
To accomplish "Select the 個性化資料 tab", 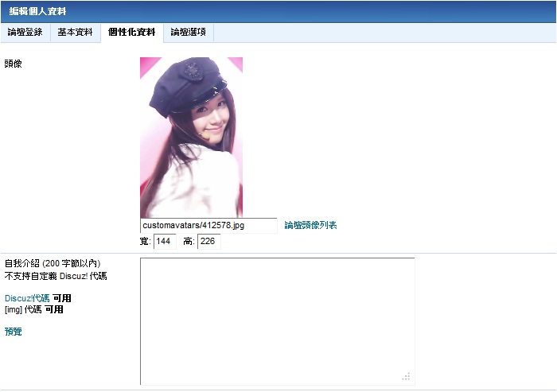I will 132,33.
